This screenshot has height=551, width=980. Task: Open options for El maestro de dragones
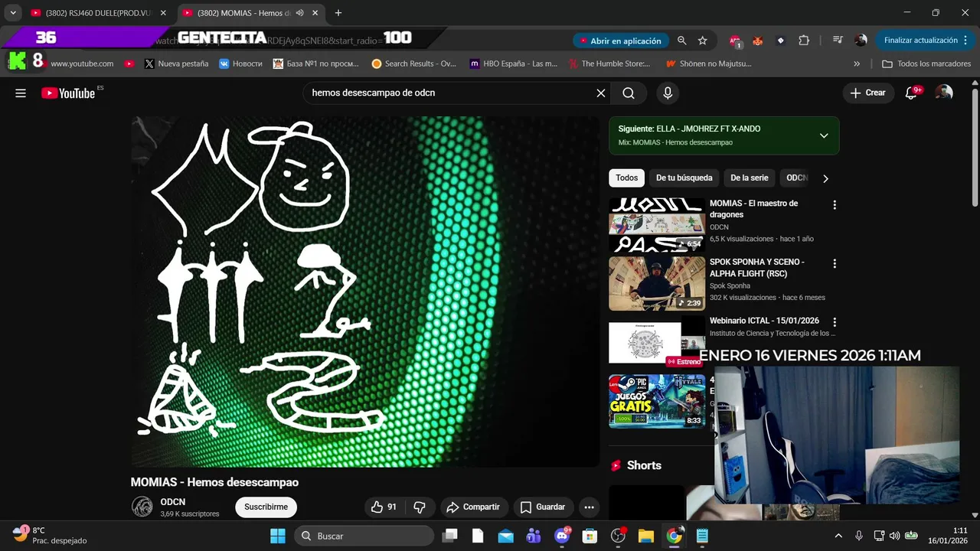[835, 205]
